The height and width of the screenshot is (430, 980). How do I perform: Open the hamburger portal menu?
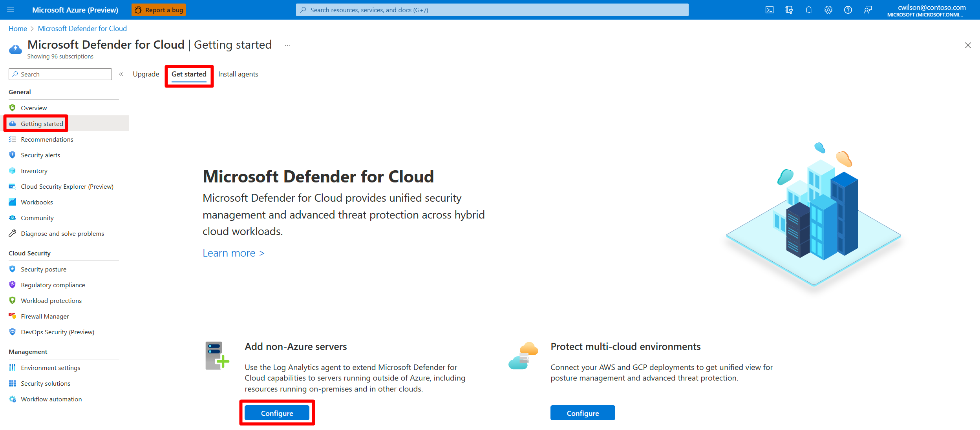tap(11, 10)
